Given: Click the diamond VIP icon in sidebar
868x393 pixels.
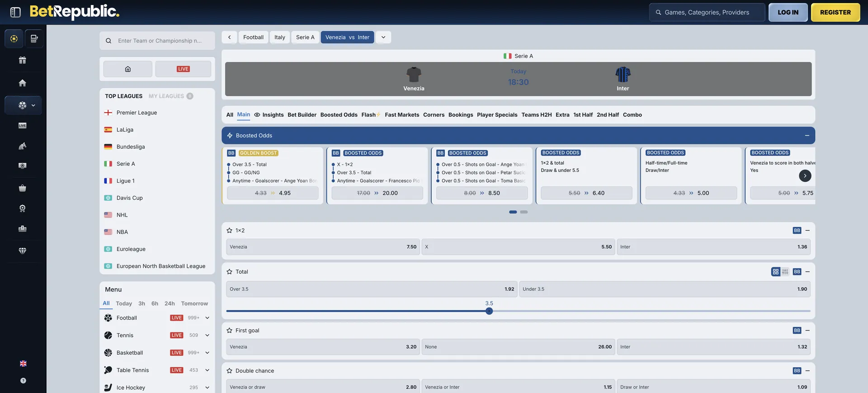Looking at the screenshot, I should 22,251.
